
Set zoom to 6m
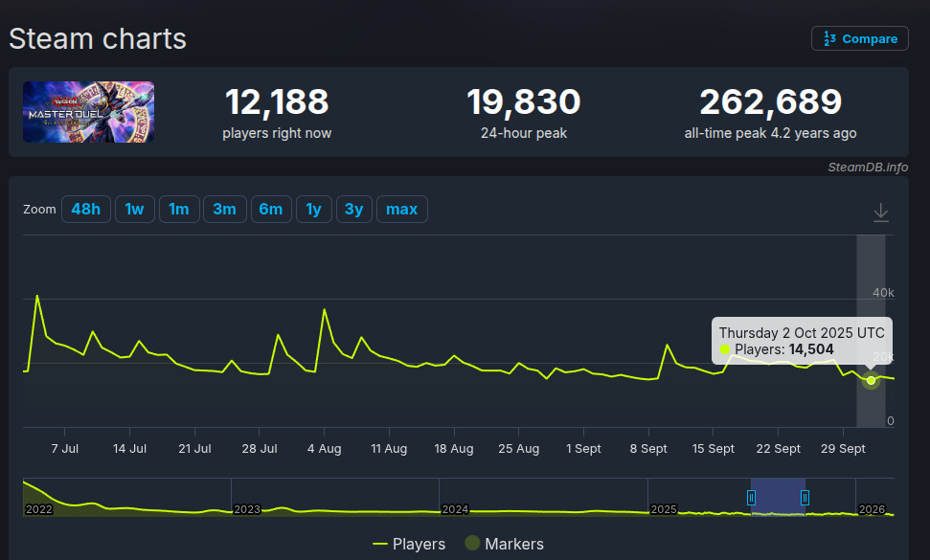pyautogui.click(x=271, y=210)
